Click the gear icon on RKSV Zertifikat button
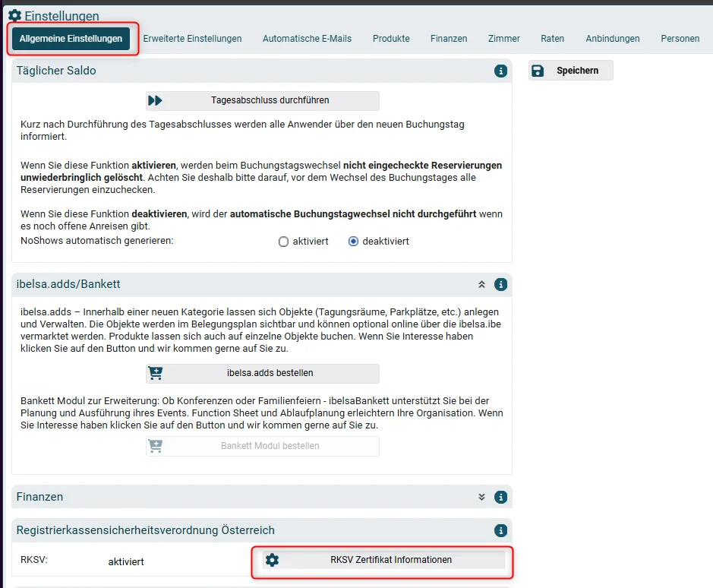The height and width of the screenshot is (588, 713). [x=272, y=560]
